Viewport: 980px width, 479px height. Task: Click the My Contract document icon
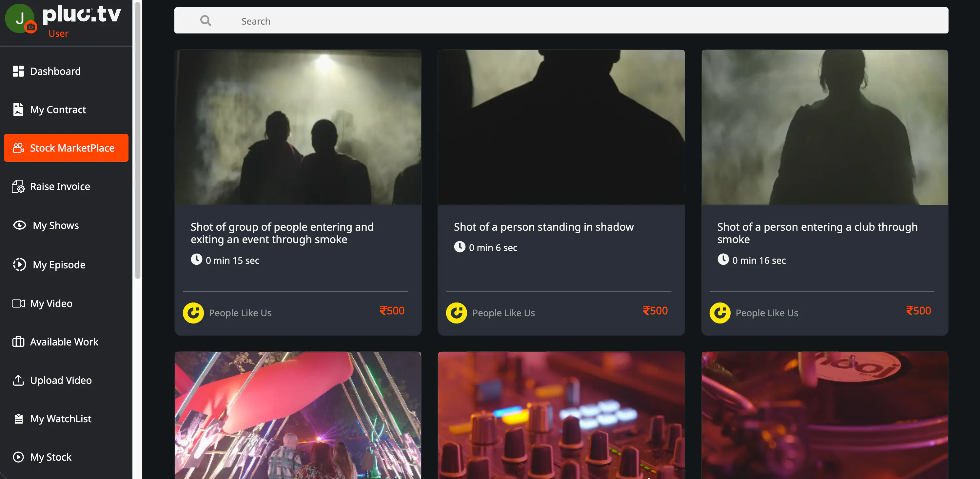click(18, 110)
